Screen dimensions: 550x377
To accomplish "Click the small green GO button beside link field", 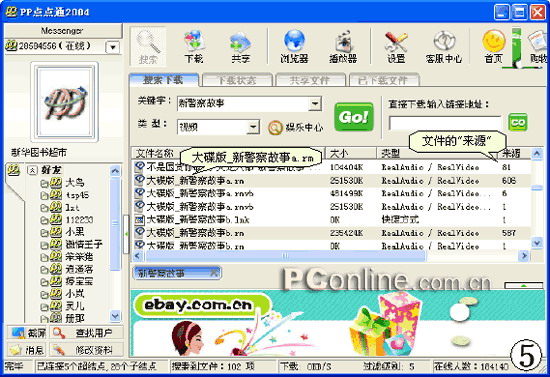I will (x=518, y=122).
